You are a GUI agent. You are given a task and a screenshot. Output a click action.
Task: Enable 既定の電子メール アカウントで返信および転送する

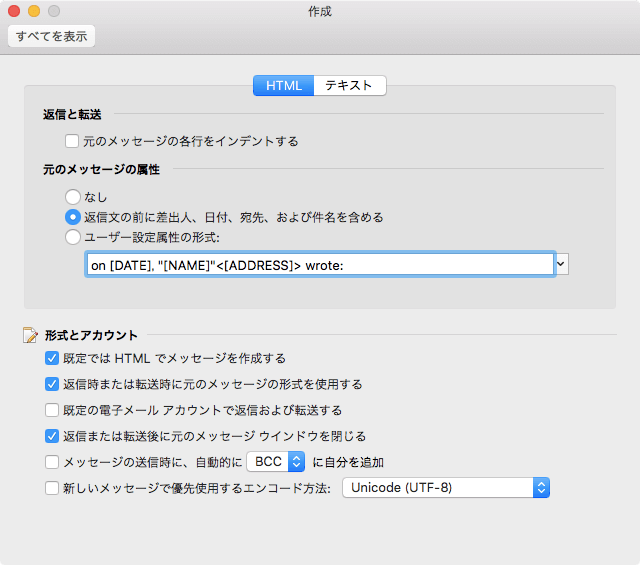[x=52, y=410]
